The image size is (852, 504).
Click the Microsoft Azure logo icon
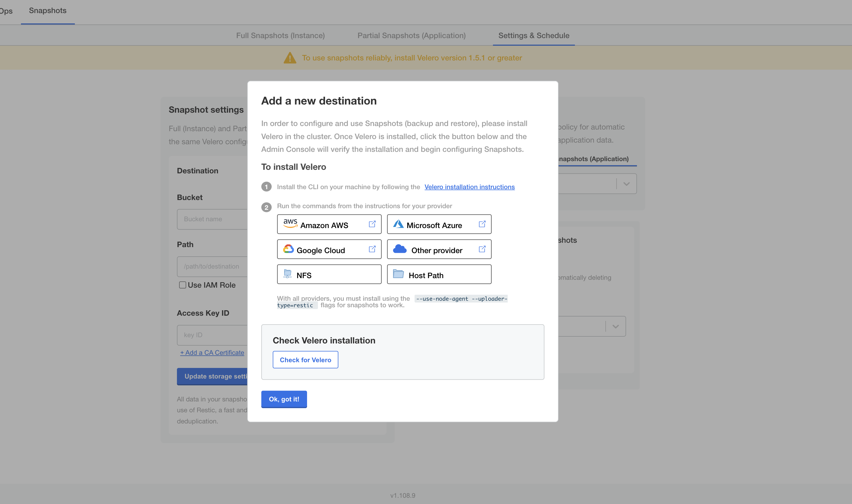tap(398, 224)
